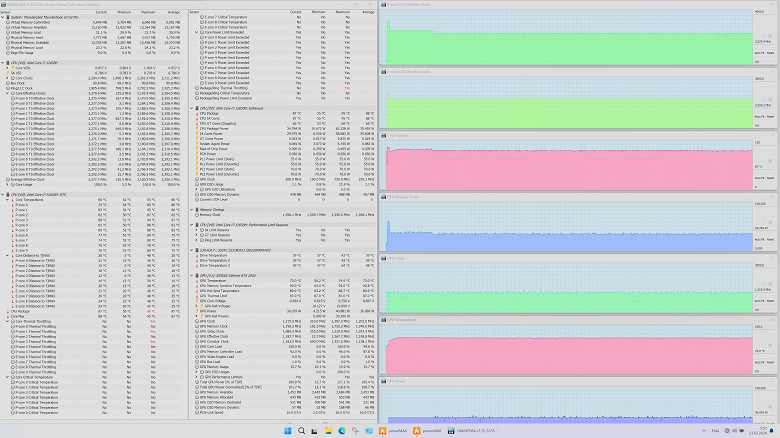This screenshot has width=780, height=438.
Task: Click Auto Fit in the GPU Temperature graph
Action: click(759, 362)
